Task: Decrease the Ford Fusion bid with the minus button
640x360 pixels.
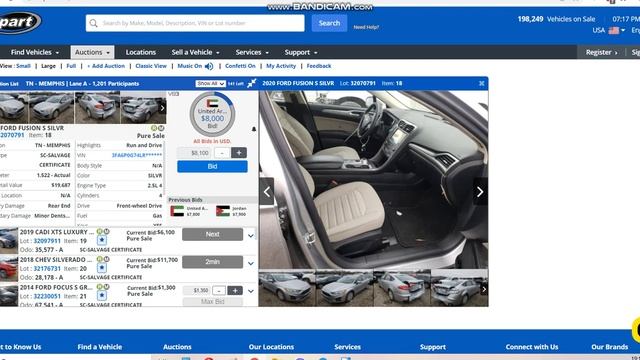Action: click(222, 153)
